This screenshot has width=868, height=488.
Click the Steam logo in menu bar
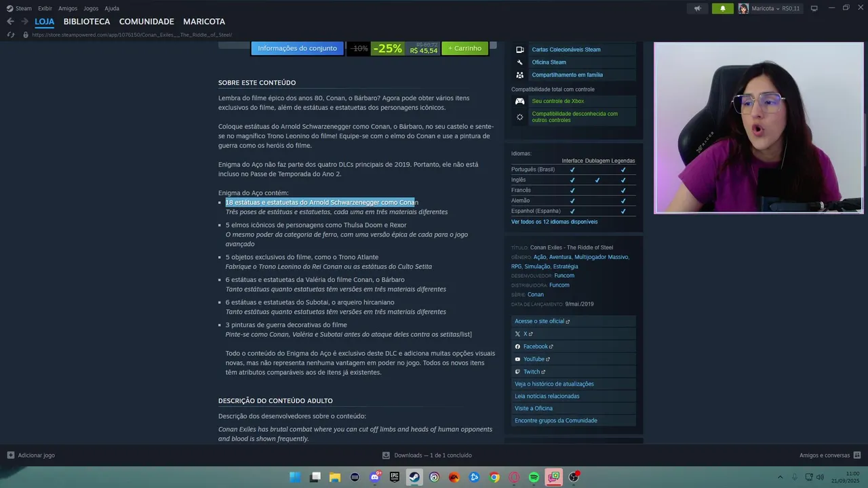9,8
